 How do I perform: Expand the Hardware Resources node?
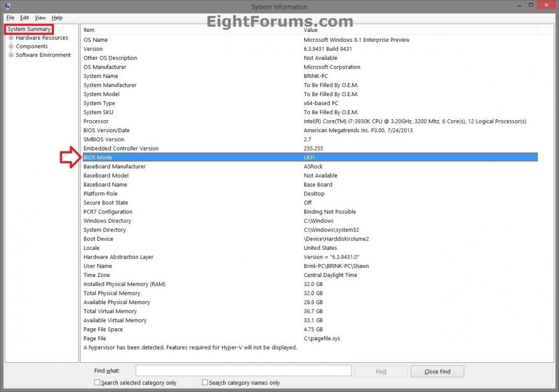[x=11, y=38]
